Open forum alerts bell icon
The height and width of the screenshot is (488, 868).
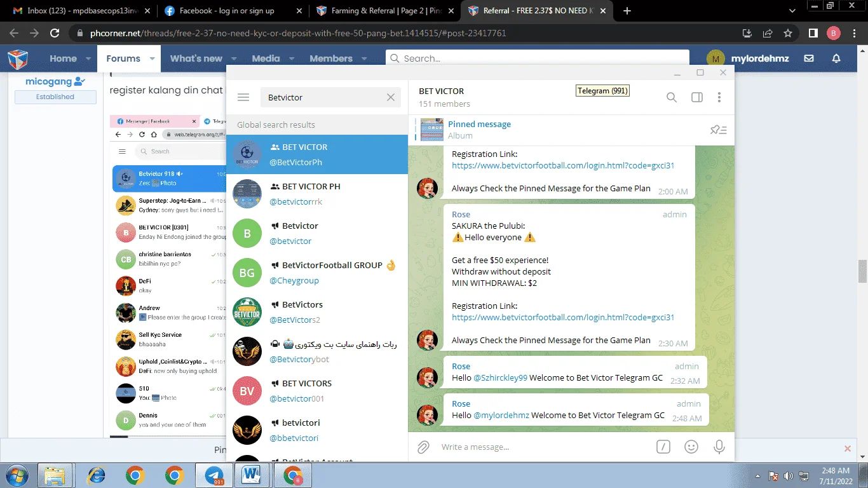[x=836, y=58]
